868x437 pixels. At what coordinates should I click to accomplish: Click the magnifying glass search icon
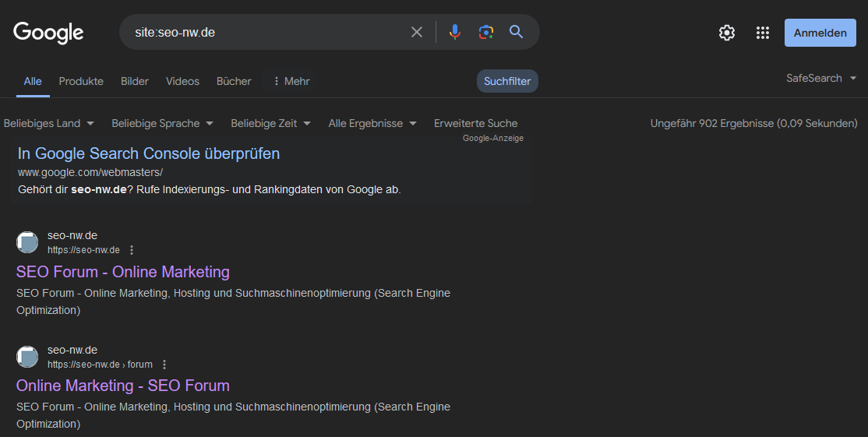tap(516, 32)
